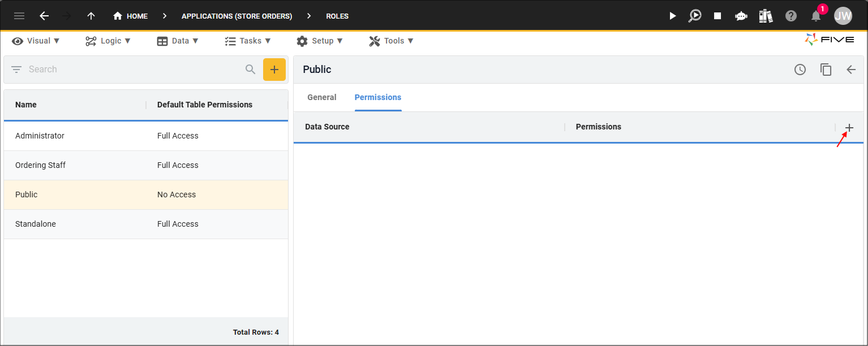Open the search filter icon
This screenshot has width=868, height=346.
(x=16, y=70)
